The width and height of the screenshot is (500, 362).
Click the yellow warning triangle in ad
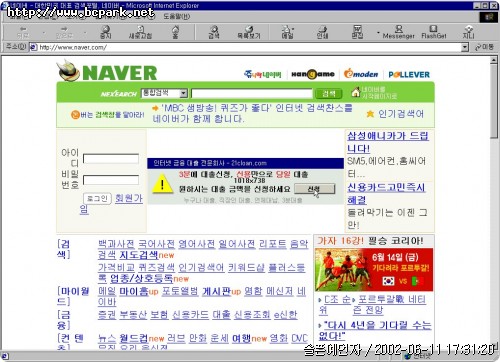tap(162, 183)
